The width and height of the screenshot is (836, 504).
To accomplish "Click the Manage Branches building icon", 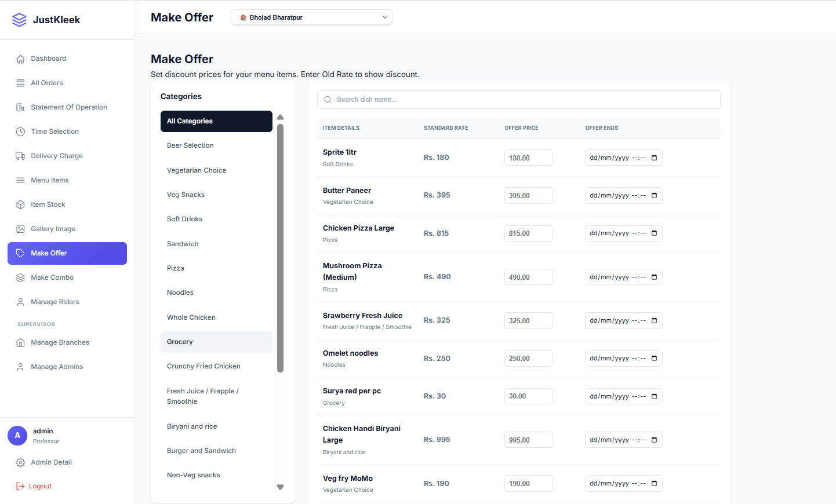I will click(x=20, y=343).
